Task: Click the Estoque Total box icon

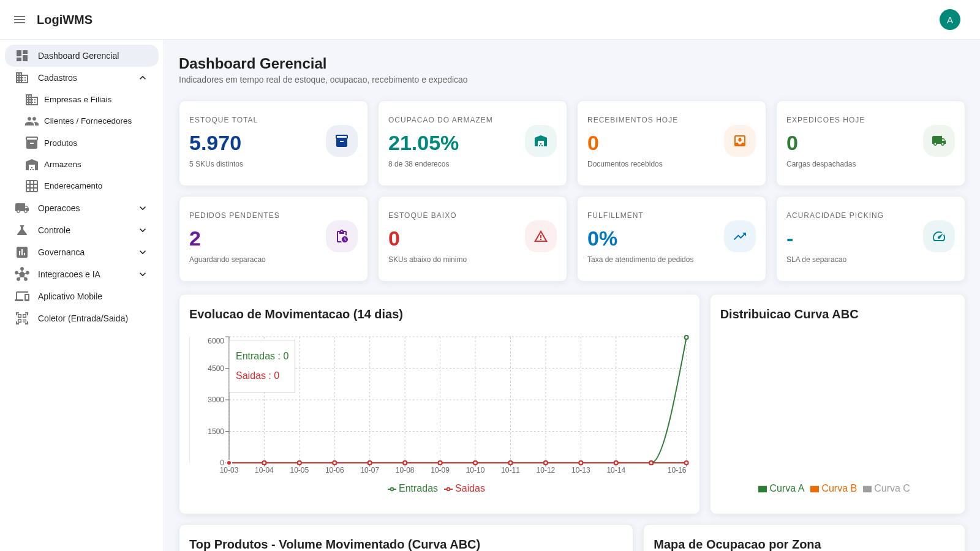Action: pyautogui.click(x=342, y=141)
